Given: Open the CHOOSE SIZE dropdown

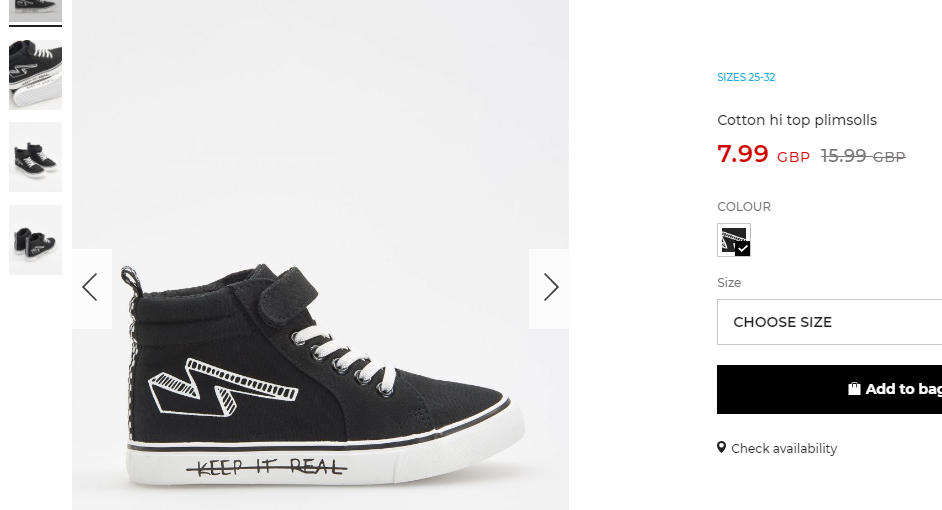Looking at the screenshot, I should [829, 322].
